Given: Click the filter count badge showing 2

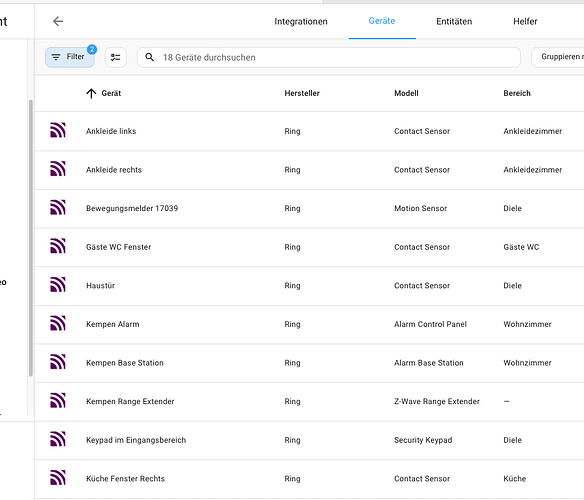Looking at the screenshot, I should (x=92, y=49).
